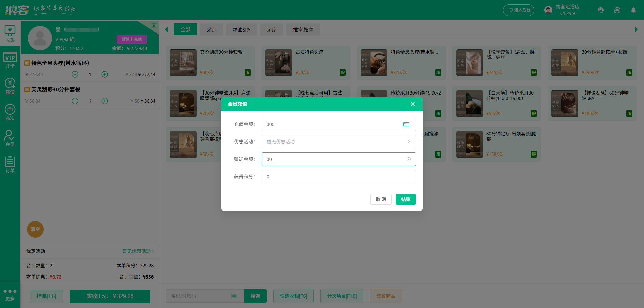Click the 取消 cancel button
This screenshot has height=308, width=644.
(x=381, y=199)
